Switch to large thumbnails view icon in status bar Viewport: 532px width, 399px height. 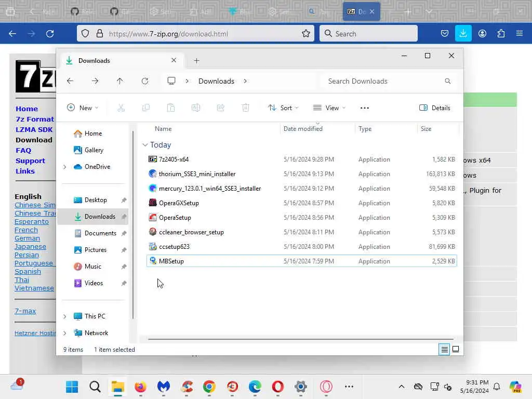coord(456,349)
